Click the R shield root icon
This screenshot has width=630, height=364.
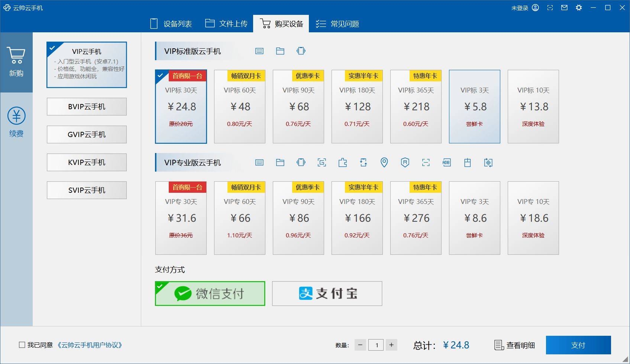tap(405, 162)
